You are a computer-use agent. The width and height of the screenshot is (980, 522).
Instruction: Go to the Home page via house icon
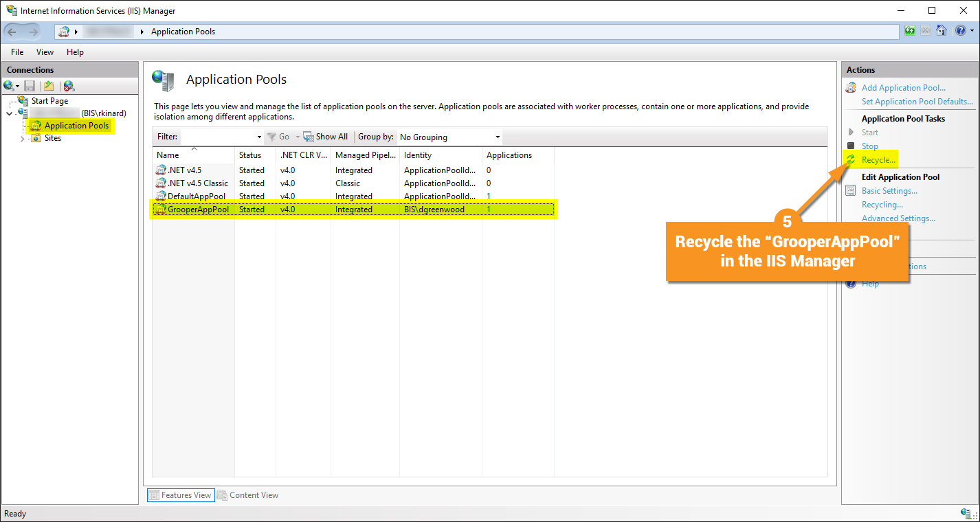pos(942,31)
